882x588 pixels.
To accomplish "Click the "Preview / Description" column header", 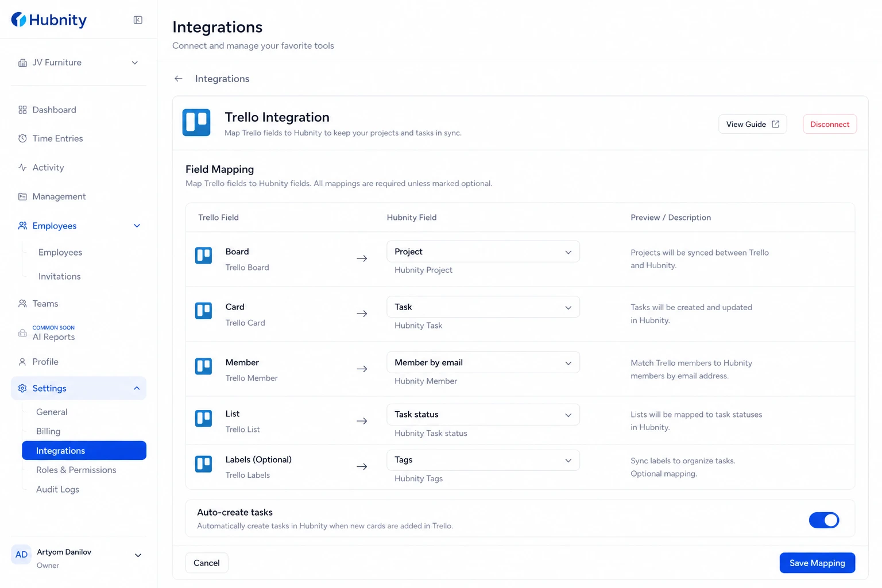I will pos(671,218).
